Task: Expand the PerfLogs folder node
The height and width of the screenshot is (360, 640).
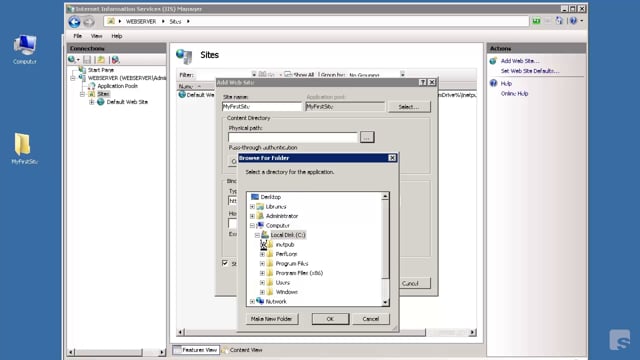Action: (x=262, y=254)
